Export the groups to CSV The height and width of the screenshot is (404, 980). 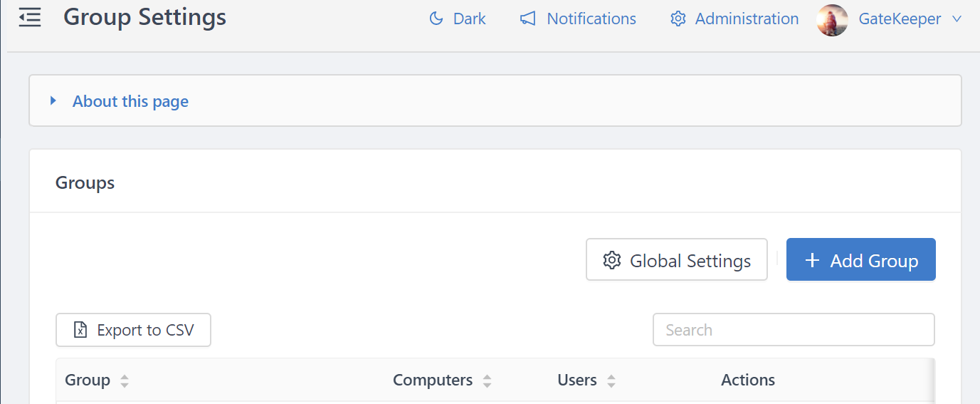[134, 330]
